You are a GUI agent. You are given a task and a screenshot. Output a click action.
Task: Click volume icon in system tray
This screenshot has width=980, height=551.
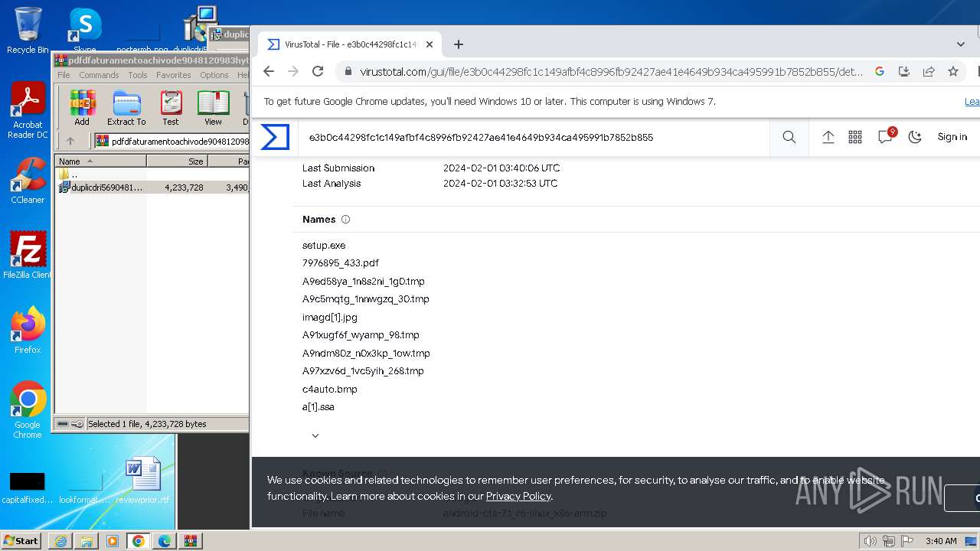click(x=870, y=541)
